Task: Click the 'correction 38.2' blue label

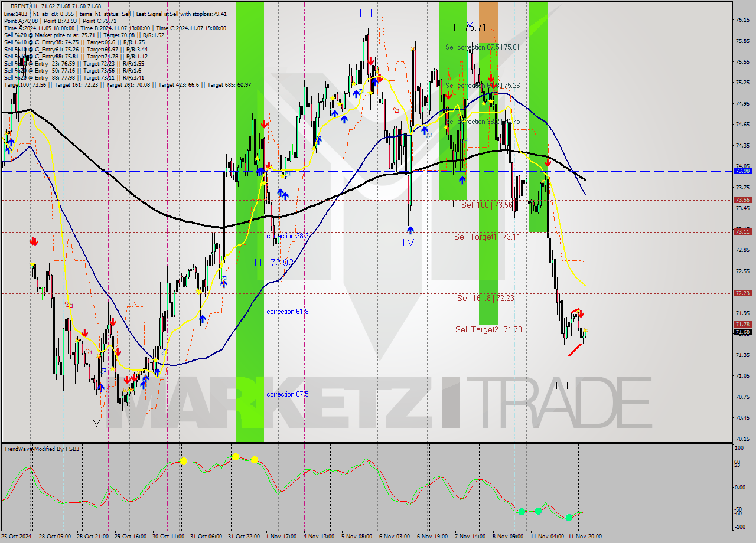Action: coord(288,236)
